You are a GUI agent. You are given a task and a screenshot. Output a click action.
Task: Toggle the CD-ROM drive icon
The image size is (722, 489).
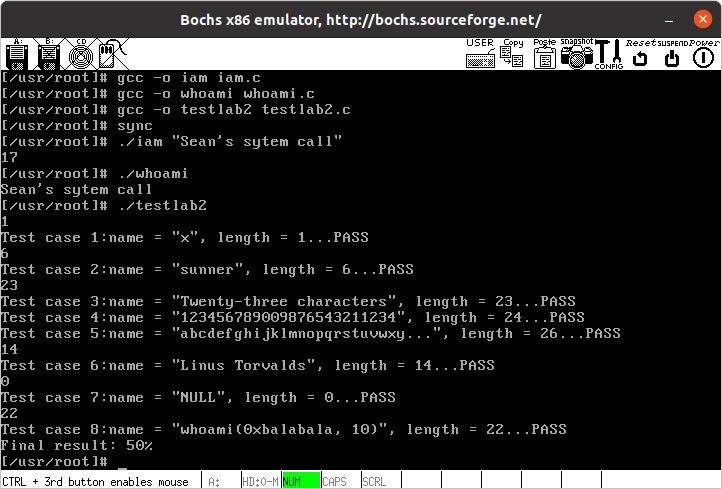[81, 54]
